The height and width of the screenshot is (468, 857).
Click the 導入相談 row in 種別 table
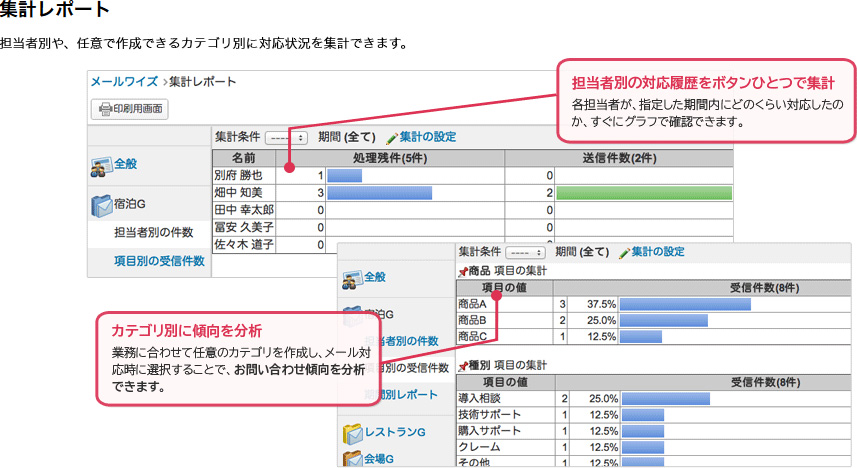479,398
